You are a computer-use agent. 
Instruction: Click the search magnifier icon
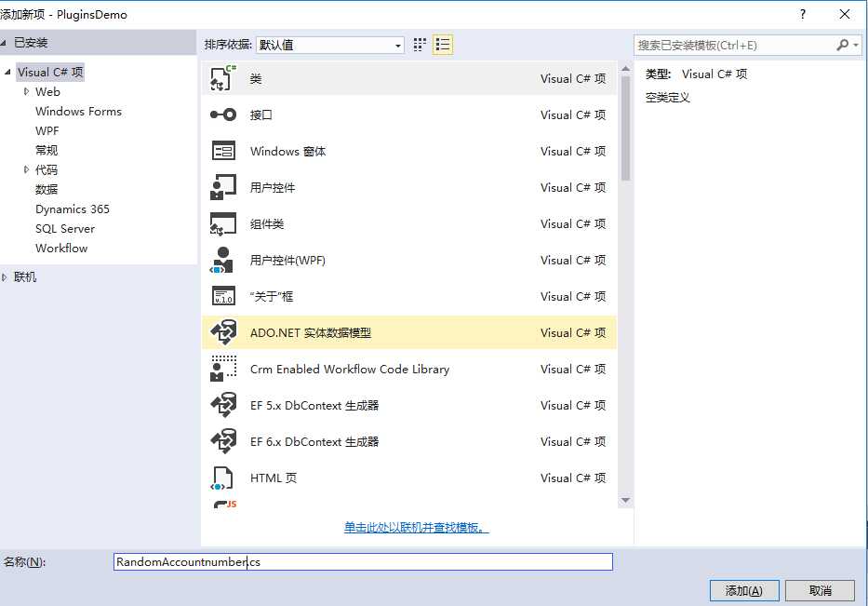point(842,45)
